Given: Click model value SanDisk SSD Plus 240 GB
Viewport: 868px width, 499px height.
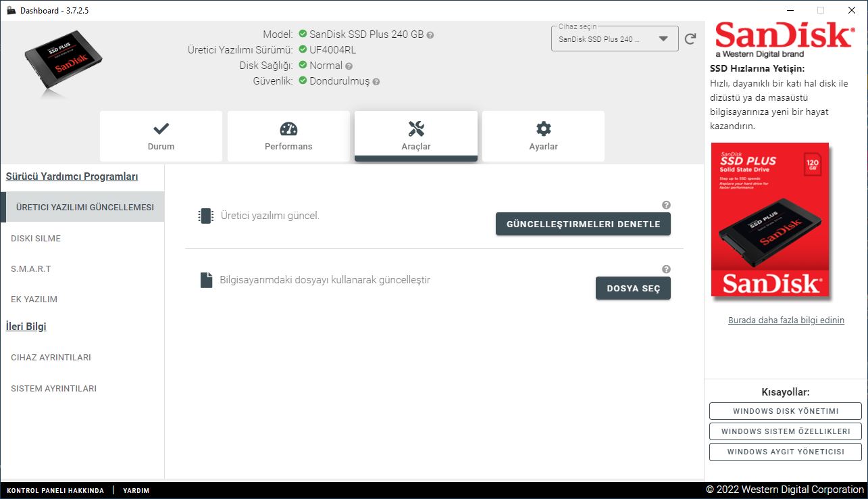Looking at the screenshot, I should [x=366, y=34].
